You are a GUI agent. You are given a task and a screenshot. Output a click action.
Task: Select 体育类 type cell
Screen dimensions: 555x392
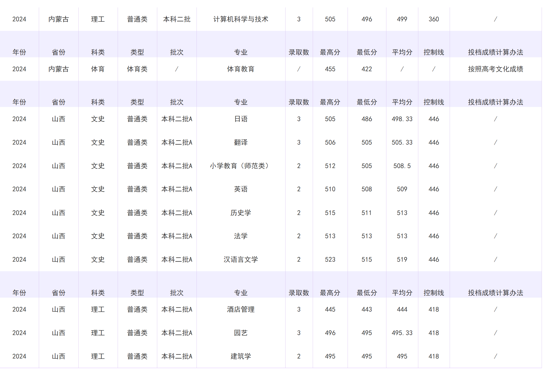click(x=137, y=69)
